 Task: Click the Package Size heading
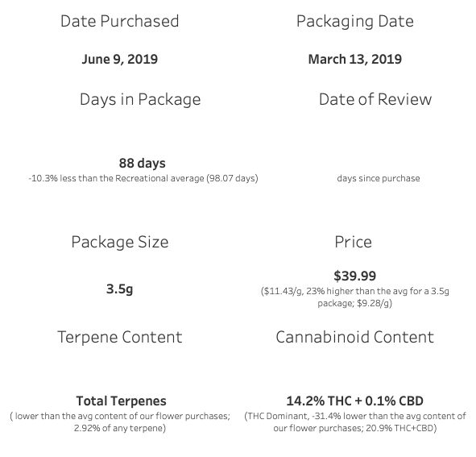(x=120, y=243)
